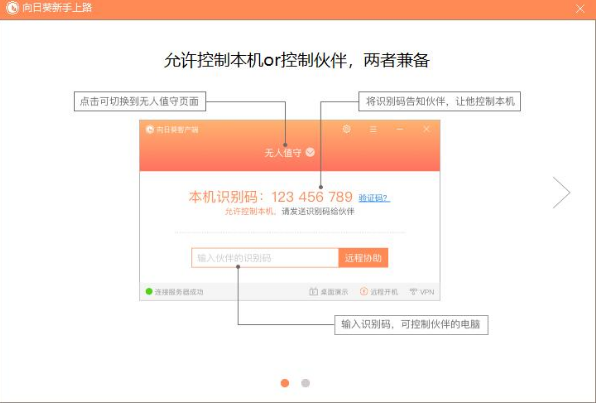Click the 输入伙伴的识别码 input field
This screenshot has width=599, height=405.
point(265,258)
